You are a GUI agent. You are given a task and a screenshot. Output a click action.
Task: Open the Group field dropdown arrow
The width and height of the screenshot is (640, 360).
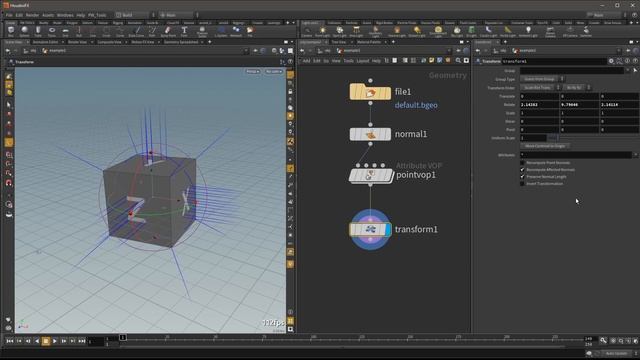tap(628, 70)
